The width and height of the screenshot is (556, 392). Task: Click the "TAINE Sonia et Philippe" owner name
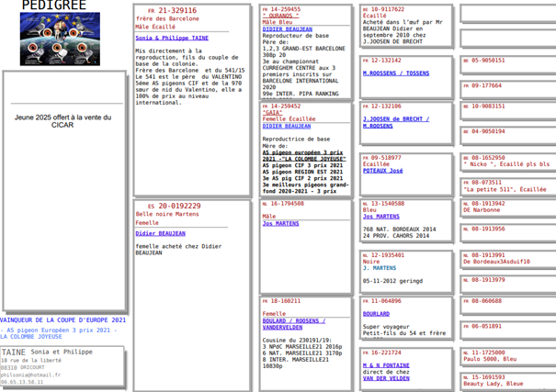(x=47, y=352)
